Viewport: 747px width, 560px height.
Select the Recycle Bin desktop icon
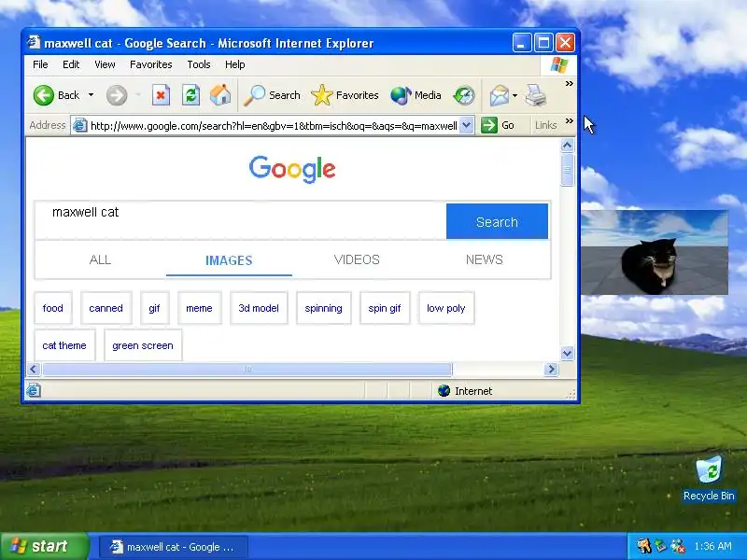(x=709, y=479)
